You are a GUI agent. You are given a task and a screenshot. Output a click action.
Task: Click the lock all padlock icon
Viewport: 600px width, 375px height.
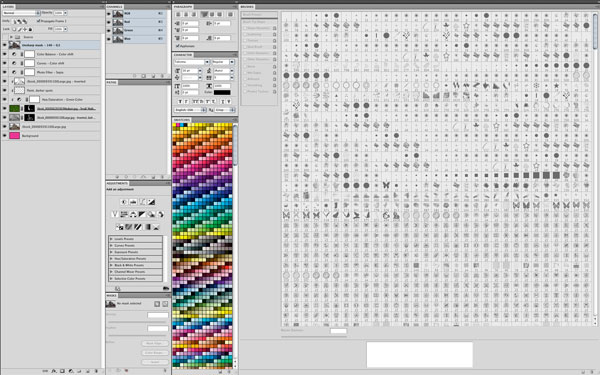click(31, 29)
